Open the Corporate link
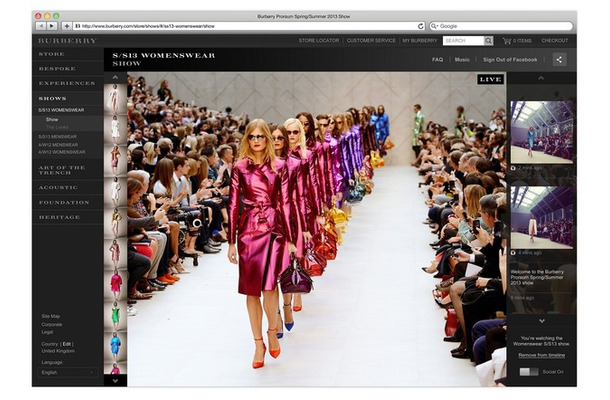This screenshot has height=400, width=610. coord(52,325)
